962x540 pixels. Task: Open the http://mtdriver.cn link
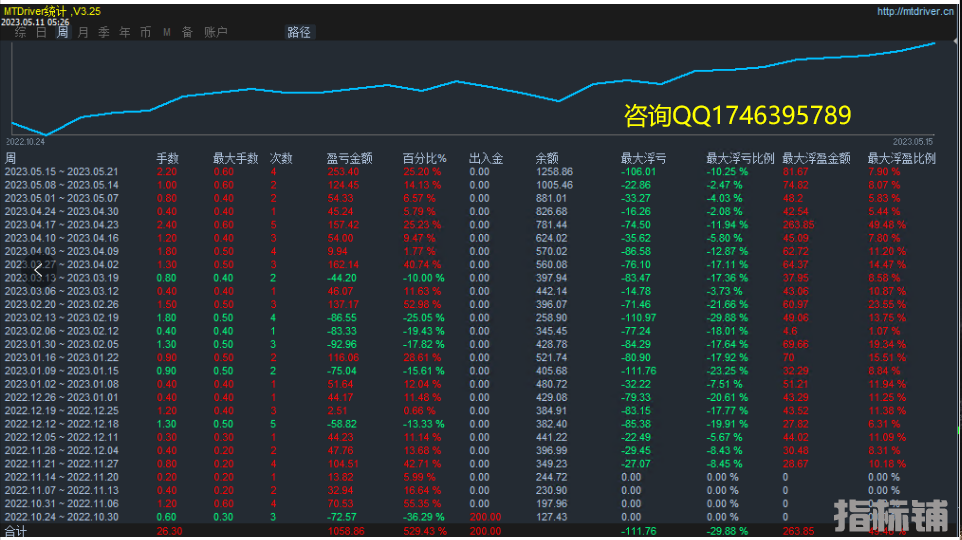tap(916, 12)
